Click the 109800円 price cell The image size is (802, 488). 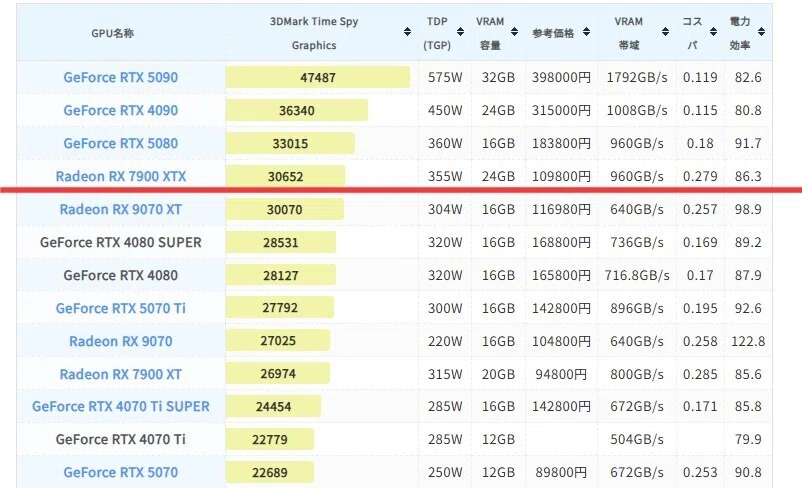click(x=561, y=176)
